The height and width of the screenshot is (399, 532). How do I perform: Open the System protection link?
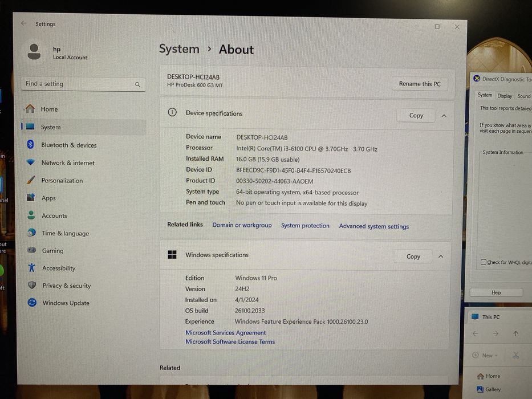click(x=305, y=226)
